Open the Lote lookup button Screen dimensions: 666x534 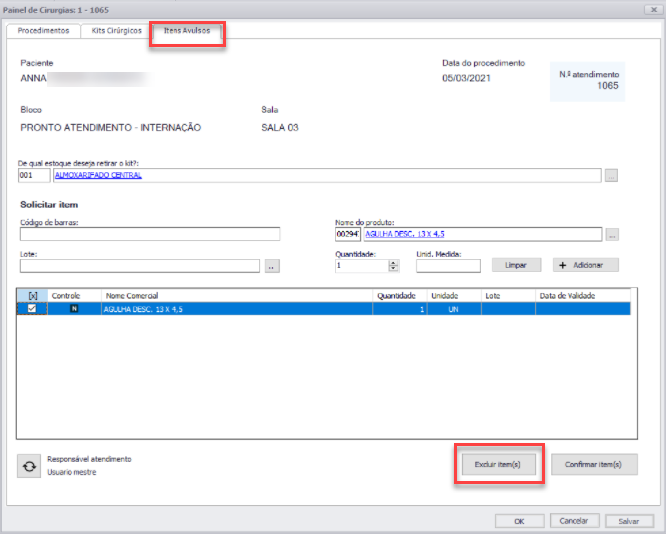pyautogui.click(x=272, y=266)
